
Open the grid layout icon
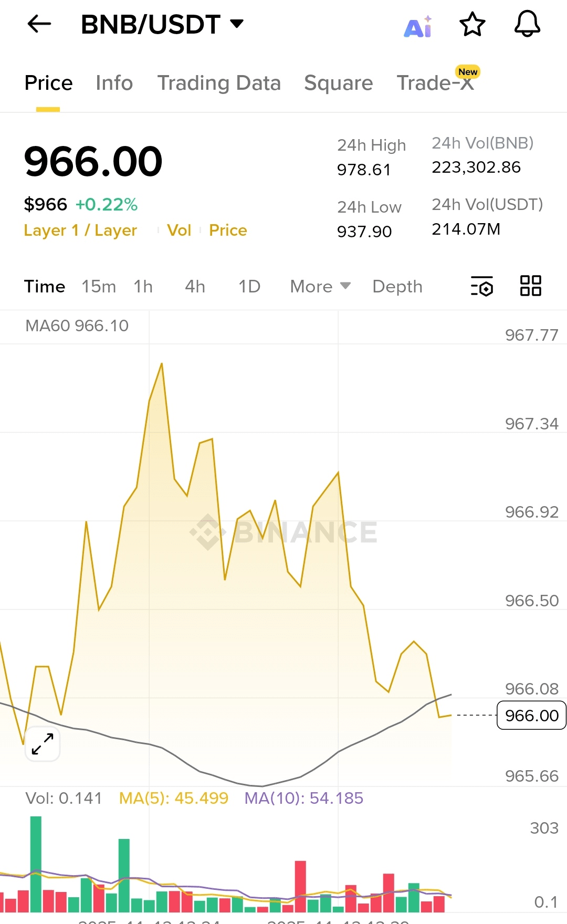(530, 286)
